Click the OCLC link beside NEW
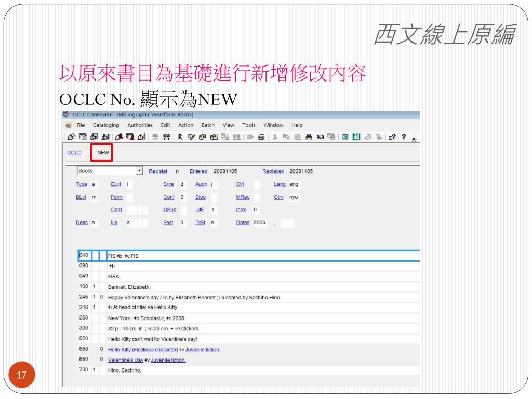Screen dimensions: 532x399 tap(74, 153)
